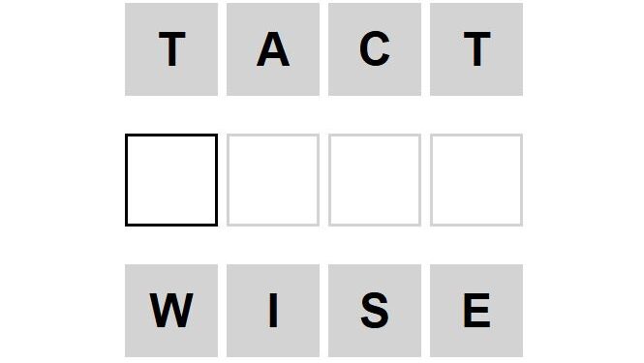Screen dimensions: 644x363
Task: Choose the tile above the letter W in the middle row
Action: tap(171, 180)
